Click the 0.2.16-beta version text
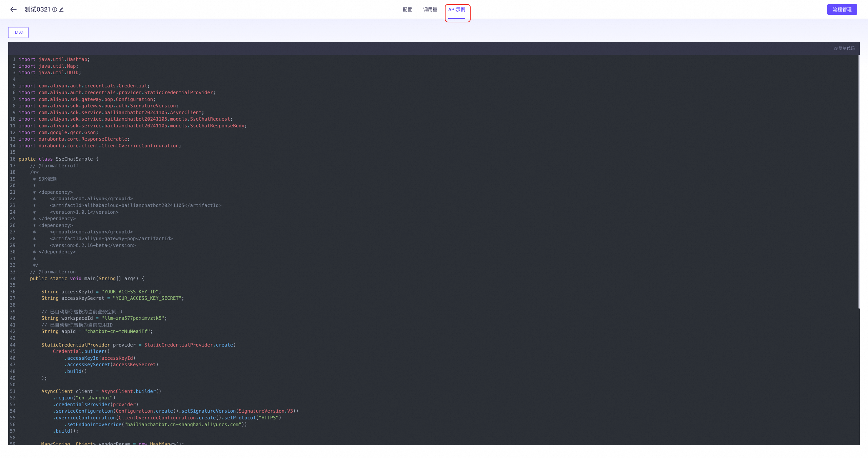The height and width of the screenshot is (458, 868). click(x=91, y=245)
